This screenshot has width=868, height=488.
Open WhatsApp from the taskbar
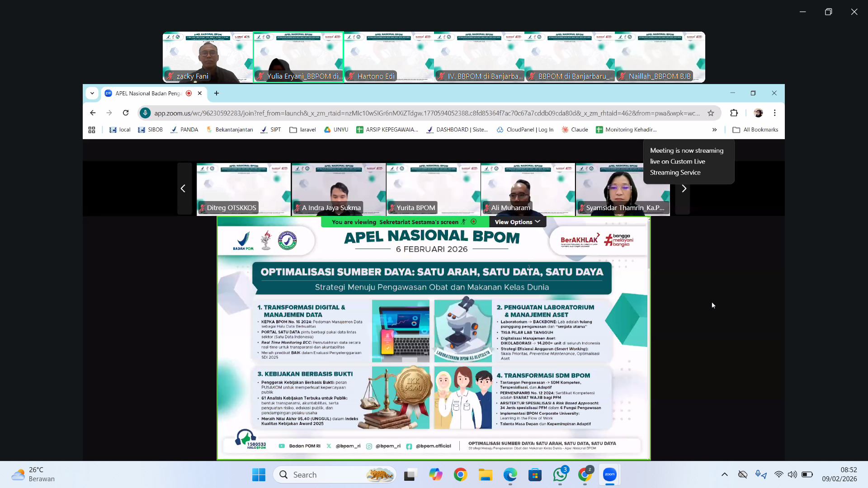point(560,475)
